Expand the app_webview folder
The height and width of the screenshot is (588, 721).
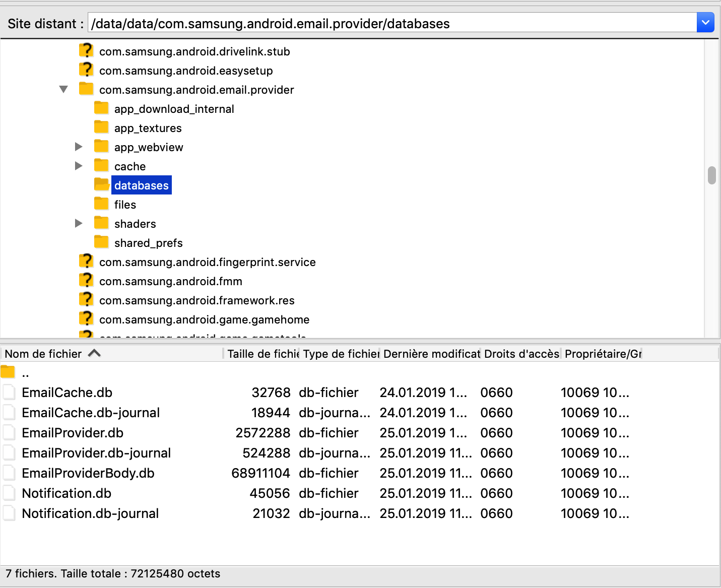tap(79, 147)
